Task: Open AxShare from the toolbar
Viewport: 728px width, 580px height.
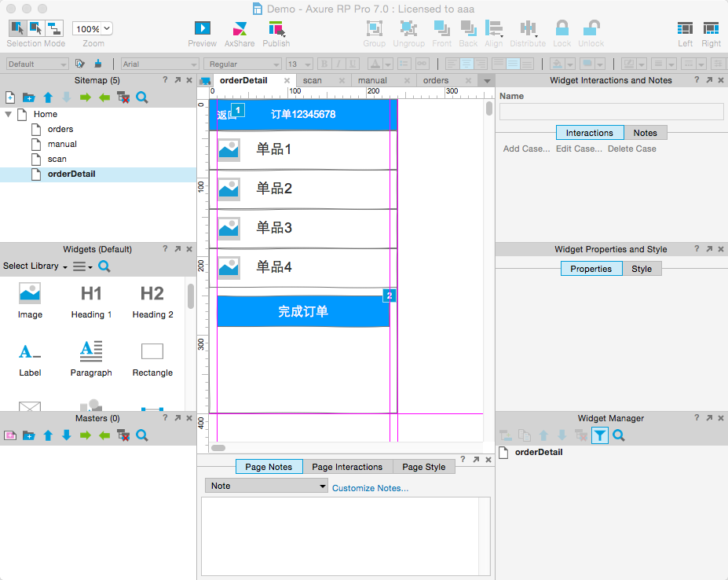Action: click(240, 28)
